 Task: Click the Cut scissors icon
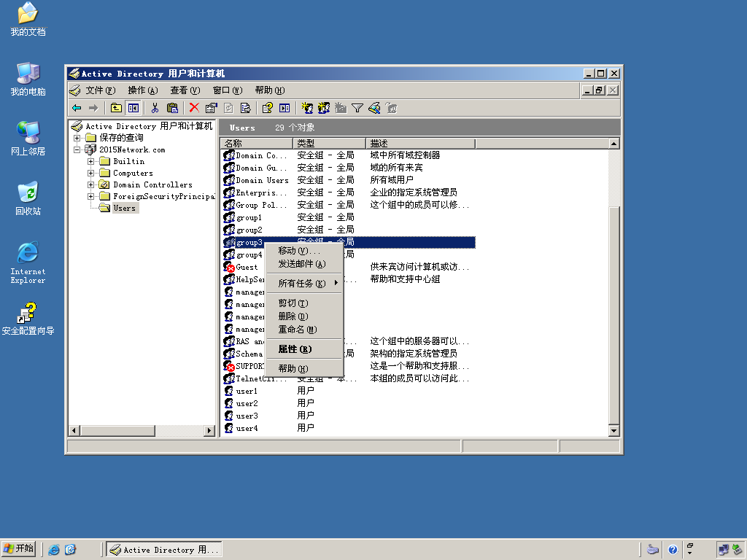click(x=155, y=108)
